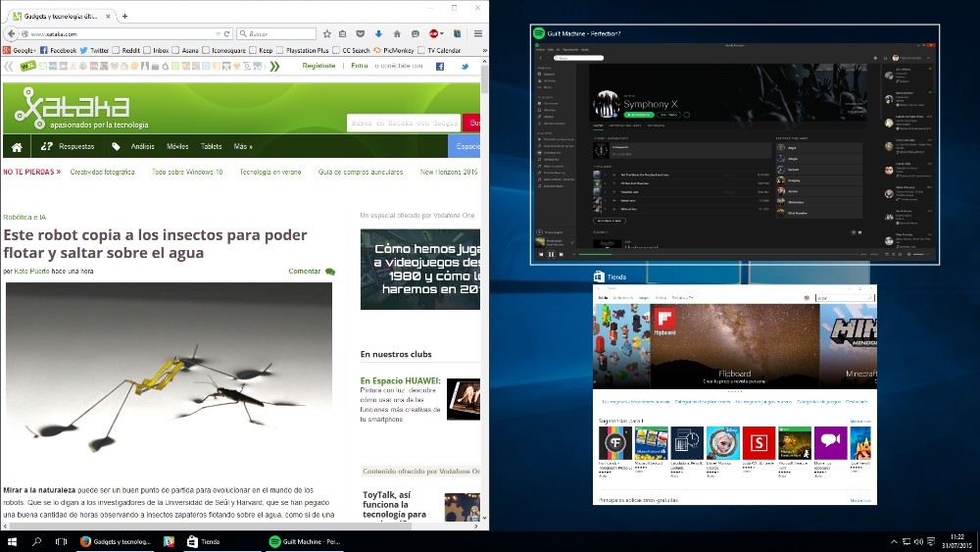The image size is (980, 552).
Task: Open Firefox chat bubble icon
Action: point(415,33)
